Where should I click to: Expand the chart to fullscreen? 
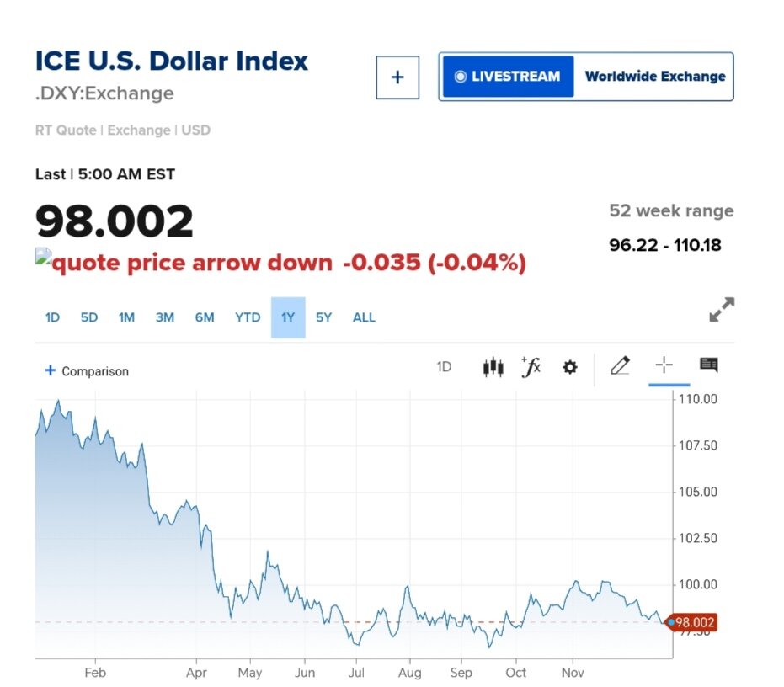click(722, 310)
